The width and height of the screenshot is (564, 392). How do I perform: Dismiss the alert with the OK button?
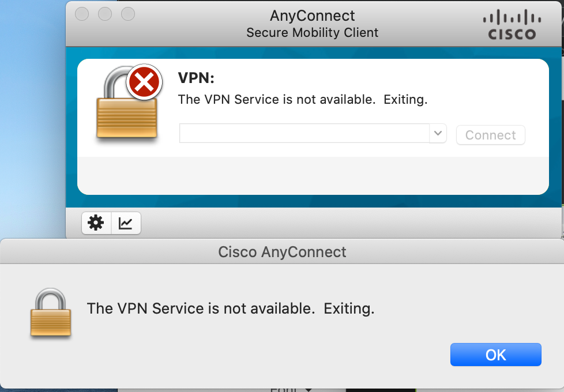click(x=495, y=355)
